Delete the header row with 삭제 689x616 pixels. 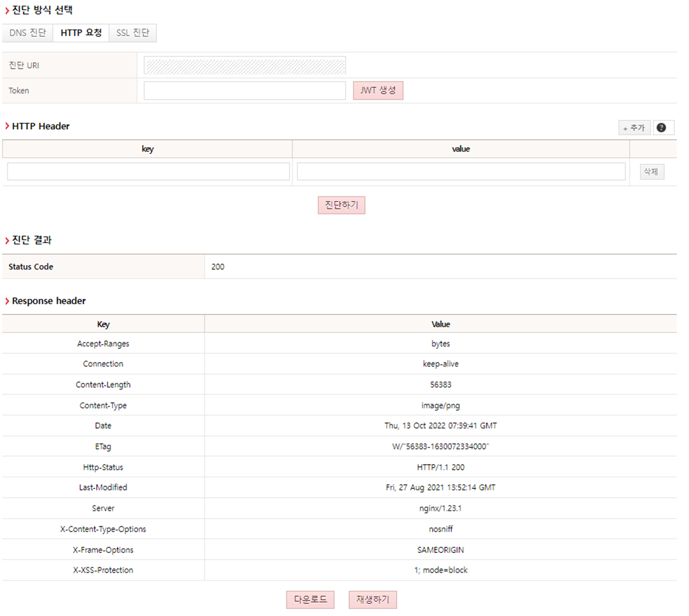click(651, 172)
